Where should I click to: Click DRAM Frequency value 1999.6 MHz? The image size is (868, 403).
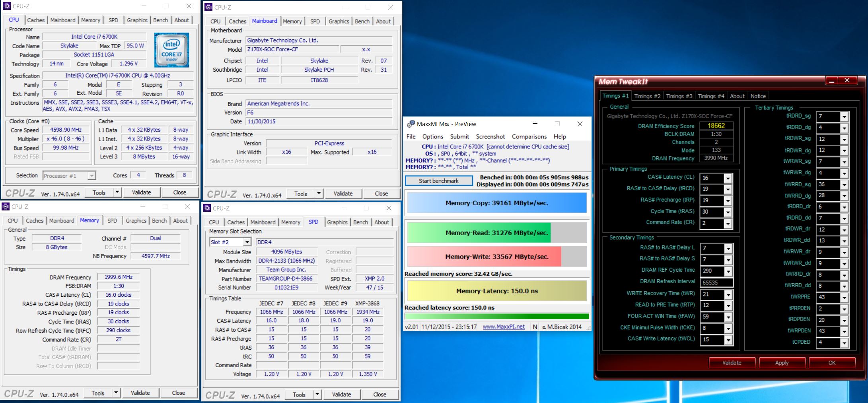coord(119,277)
